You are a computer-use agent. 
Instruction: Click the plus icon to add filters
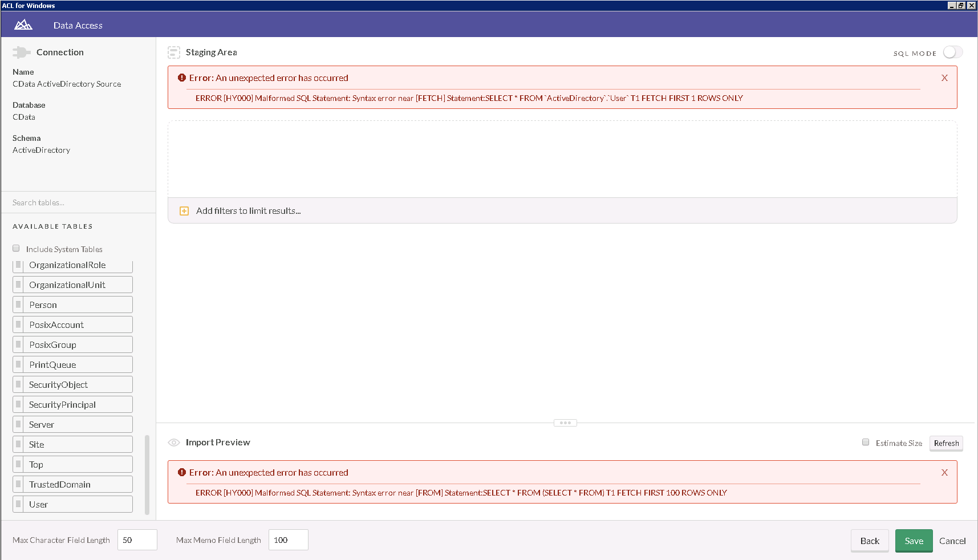(x=184, y=210)
